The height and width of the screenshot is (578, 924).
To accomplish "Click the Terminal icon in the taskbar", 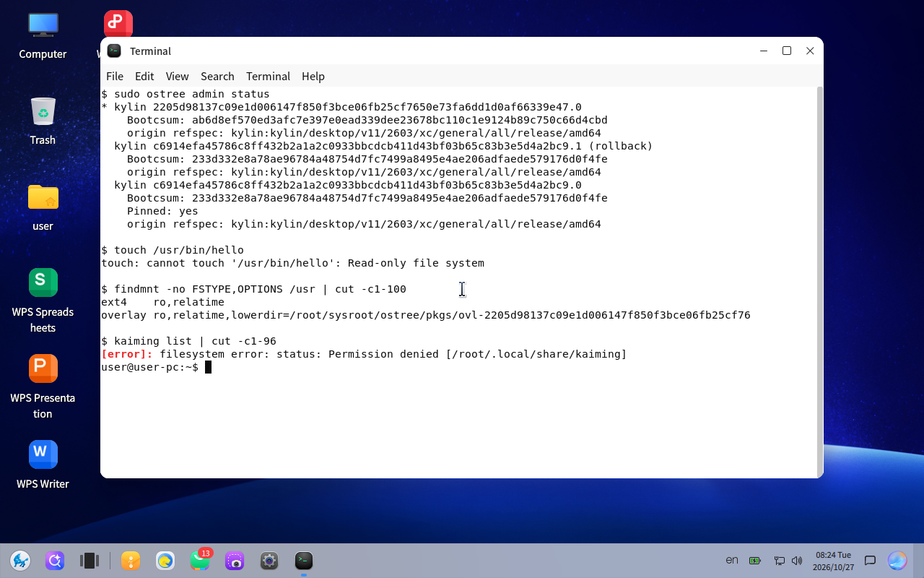I will 304,561.
